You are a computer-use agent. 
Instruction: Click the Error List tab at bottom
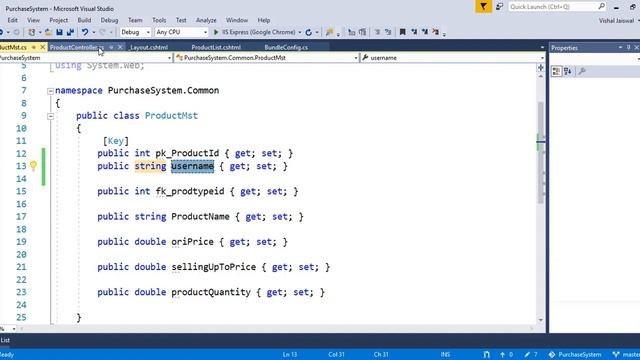coord(5,340)
